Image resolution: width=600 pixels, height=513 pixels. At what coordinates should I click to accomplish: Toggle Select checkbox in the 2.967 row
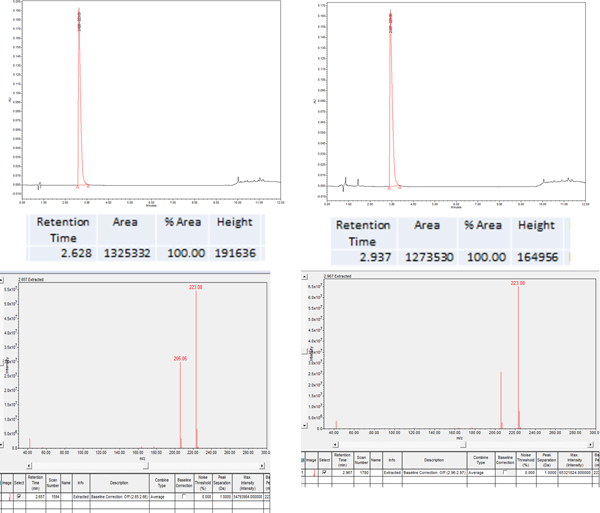(x=324, y=472)
